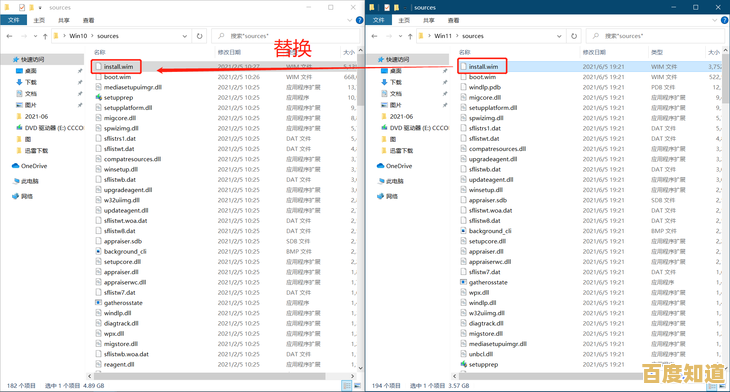Toggle checkmark icon in Win11 title bar
The width and height of the screenshot is (730, 392).
coord(386,7)
